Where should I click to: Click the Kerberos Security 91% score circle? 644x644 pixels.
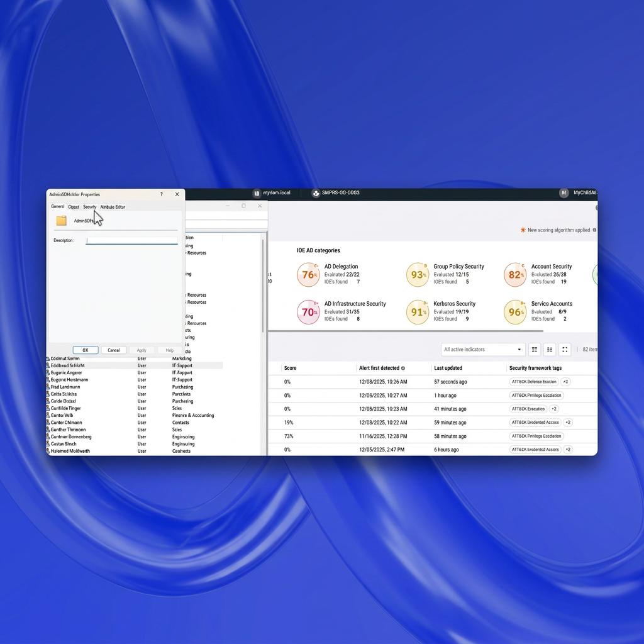point(418,312)
